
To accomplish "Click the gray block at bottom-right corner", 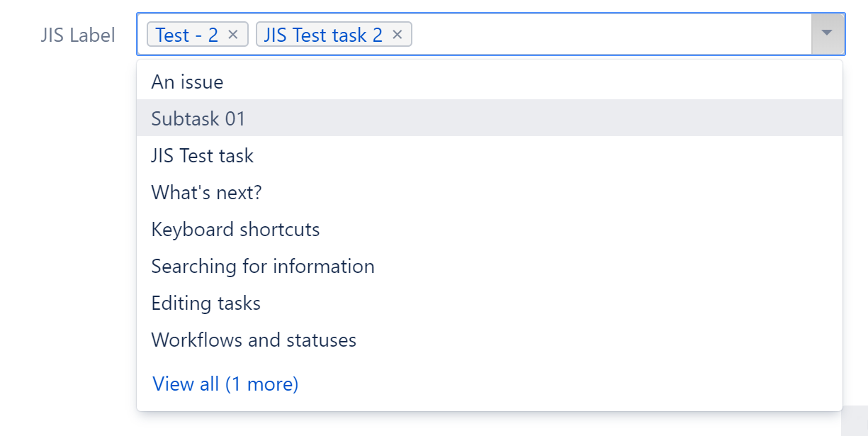I will [855, 421].
